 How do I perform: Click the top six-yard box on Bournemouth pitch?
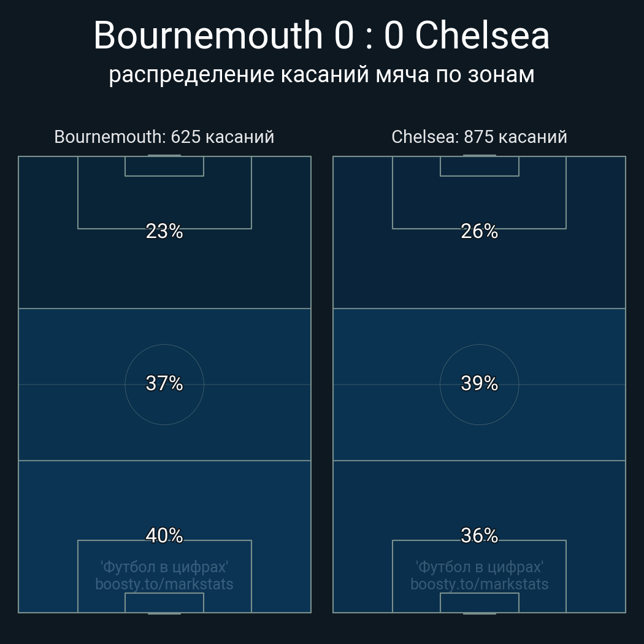tap(164, 166)
